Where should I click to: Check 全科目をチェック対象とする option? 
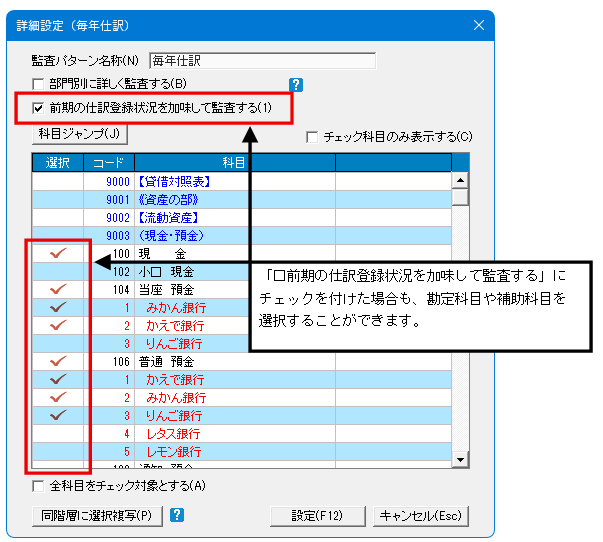point(39,487)
